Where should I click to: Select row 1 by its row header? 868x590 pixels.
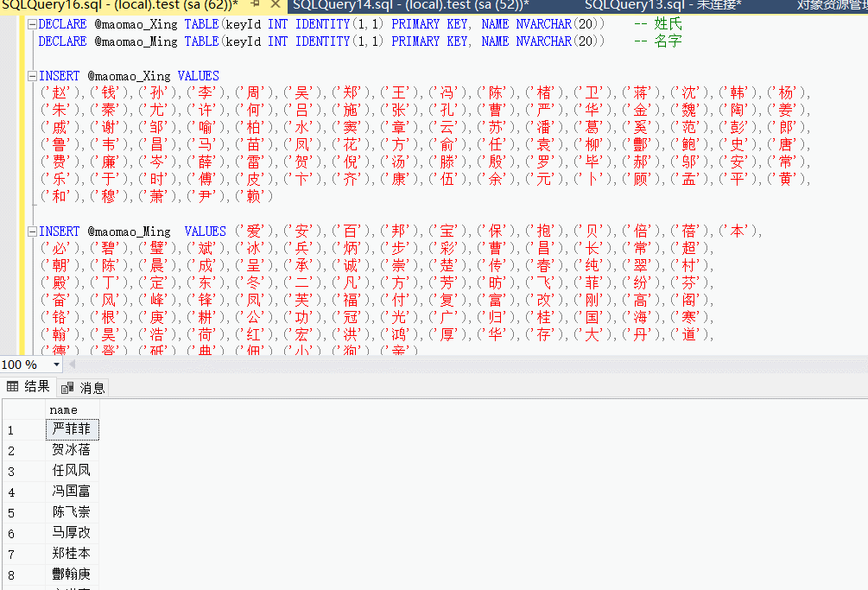click(24, 430)
